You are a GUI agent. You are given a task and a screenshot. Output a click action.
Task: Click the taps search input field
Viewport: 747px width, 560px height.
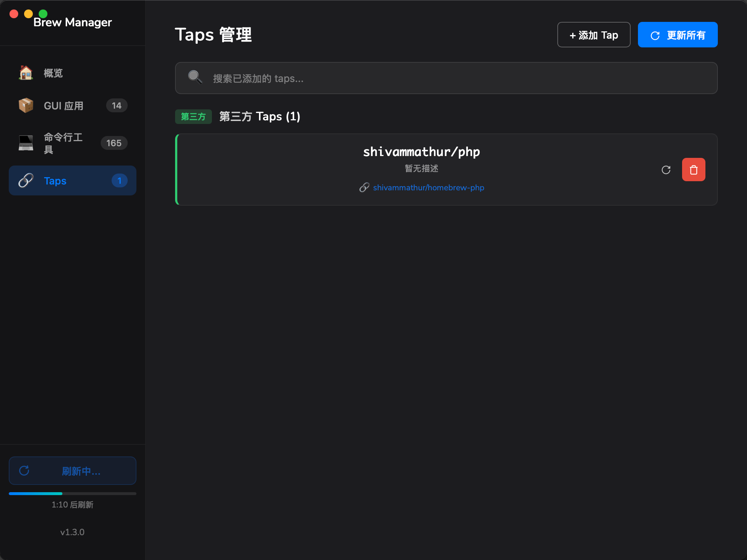(x=401, y=78)
